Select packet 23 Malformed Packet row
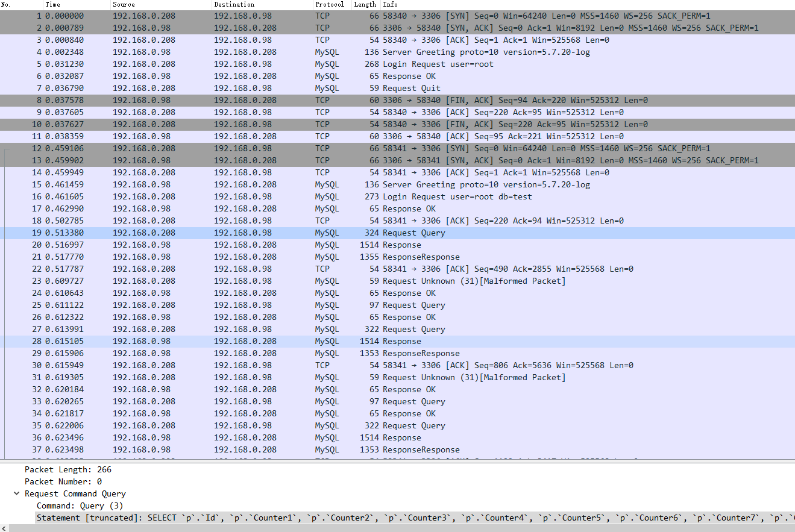795x532 pixels. (x=397, y=281)
